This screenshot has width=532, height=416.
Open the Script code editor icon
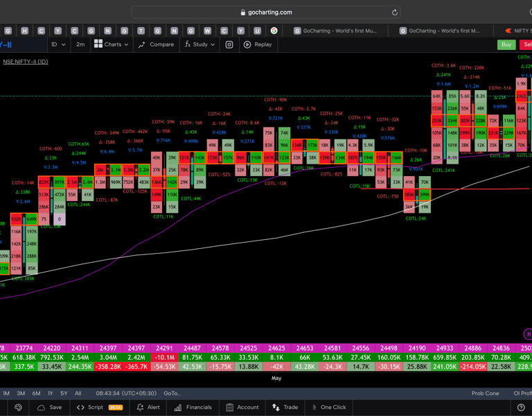pyautogui.click(x=80, y=407)
